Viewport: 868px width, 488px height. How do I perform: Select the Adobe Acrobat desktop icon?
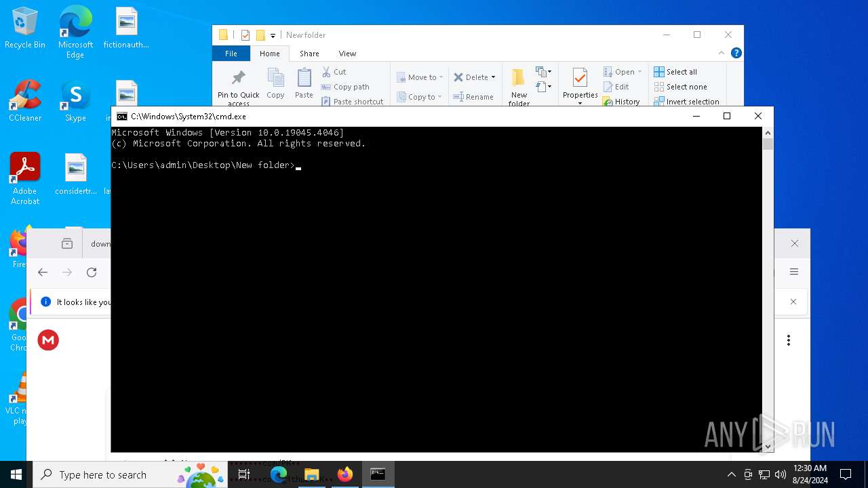(x=25, y=179)
